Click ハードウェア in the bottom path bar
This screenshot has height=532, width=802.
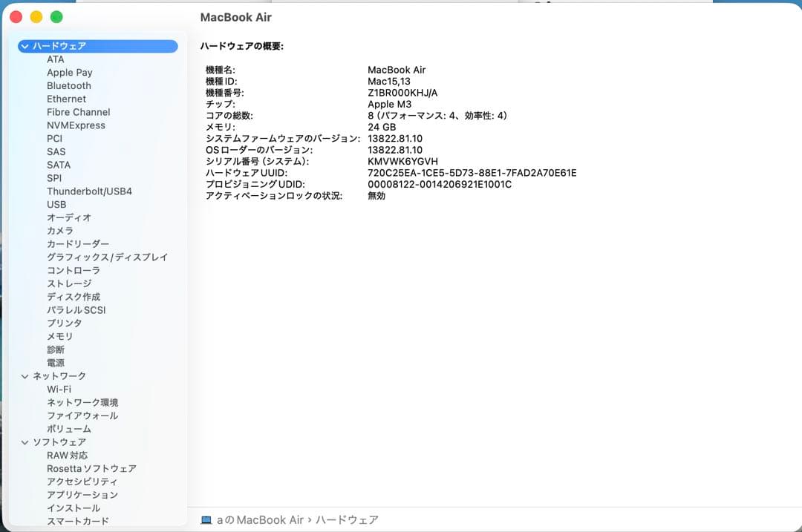click(347, 519)
